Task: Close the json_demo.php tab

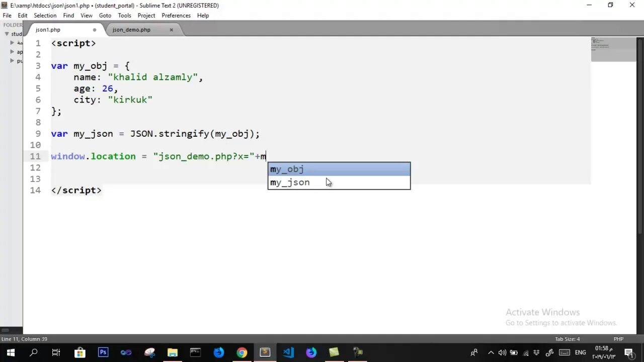Action: coord(171,30)
